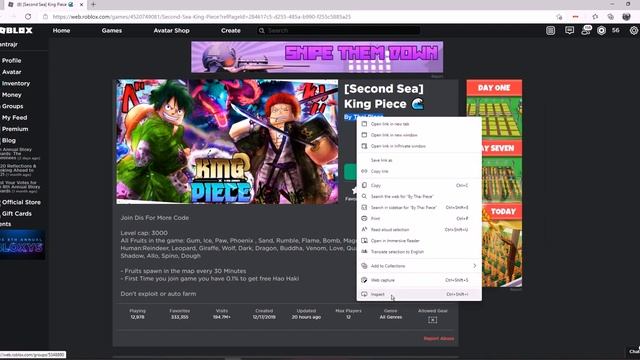Open Gift Cards in sidebar

point(16,213)
